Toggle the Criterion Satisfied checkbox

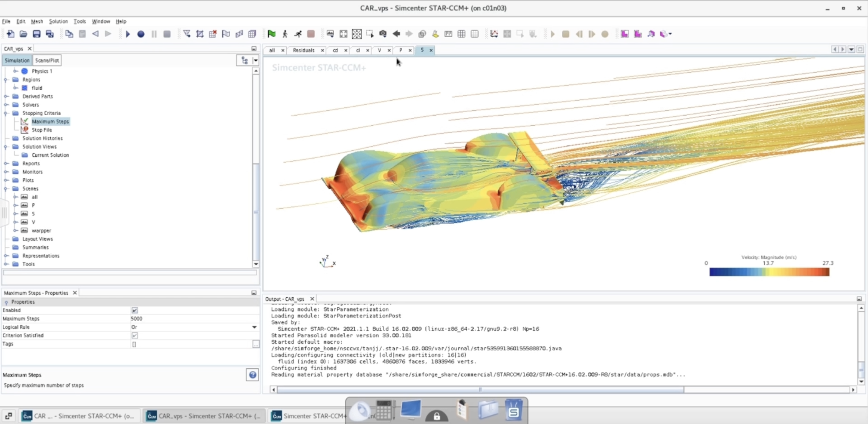[134, 335]
